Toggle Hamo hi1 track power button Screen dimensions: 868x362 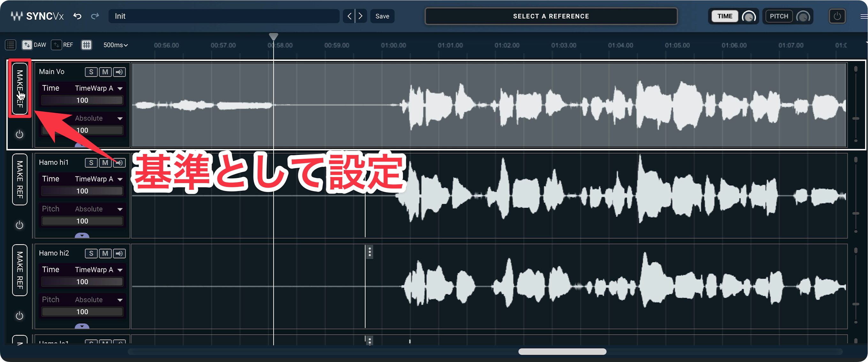[19, 225]
